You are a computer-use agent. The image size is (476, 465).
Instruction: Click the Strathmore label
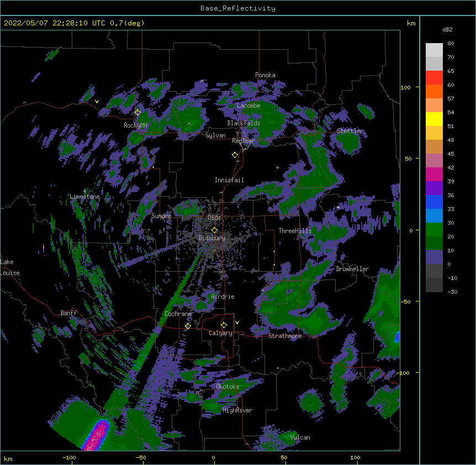(x=285, y=336)
